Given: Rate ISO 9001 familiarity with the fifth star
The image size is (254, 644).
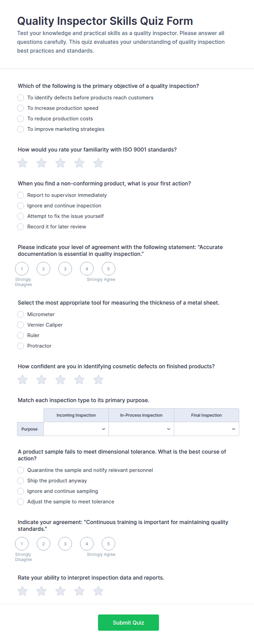Looking at the screenshot, I should (x=98, y=163).
